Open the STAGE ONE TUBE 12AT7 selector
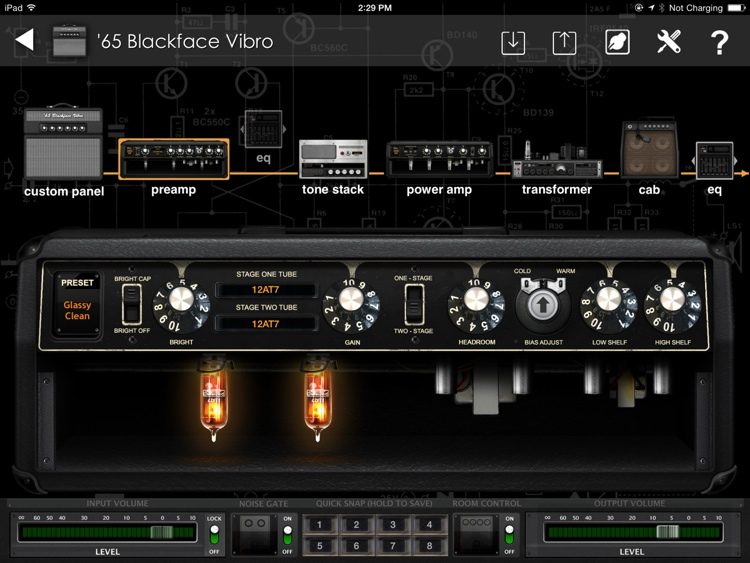 tap(266, 289)
